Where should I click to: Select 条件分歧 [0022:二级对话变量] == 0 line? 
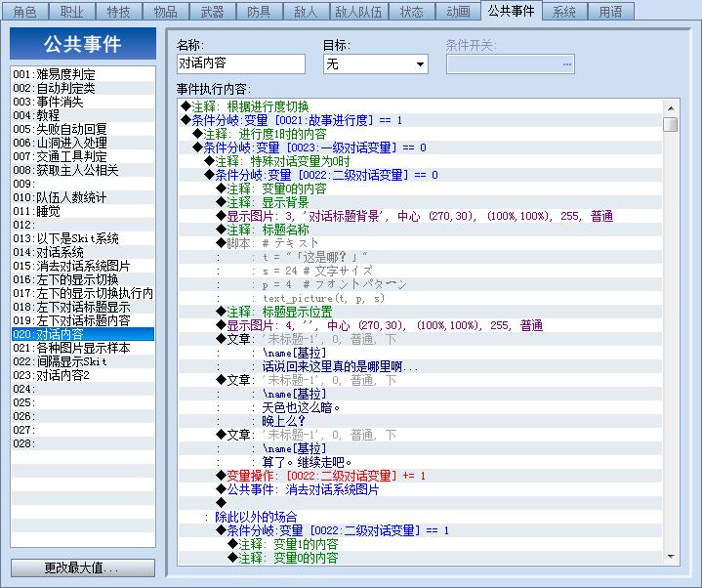click(x=420, y=175)
